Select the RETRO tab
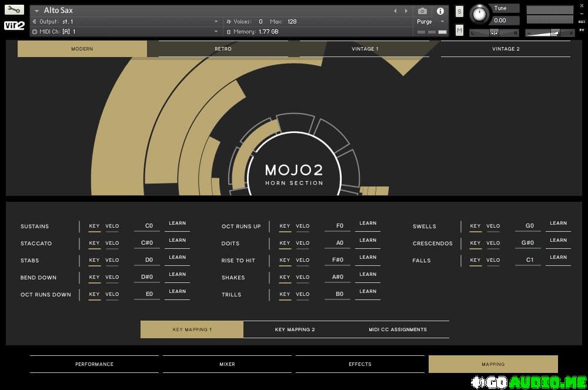Image resolution: width=588 pixels, height=390 pixels. (223, 49)
